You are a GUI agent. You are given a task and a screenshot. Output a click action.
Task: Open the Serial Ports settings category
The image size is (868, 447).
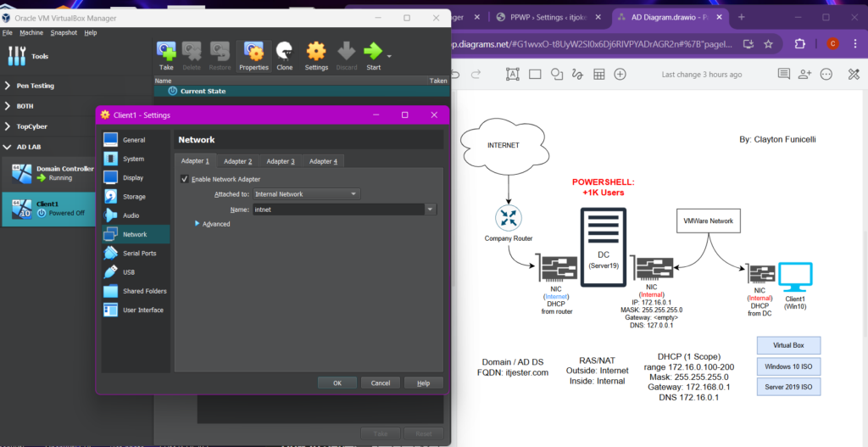coord(135,253)
